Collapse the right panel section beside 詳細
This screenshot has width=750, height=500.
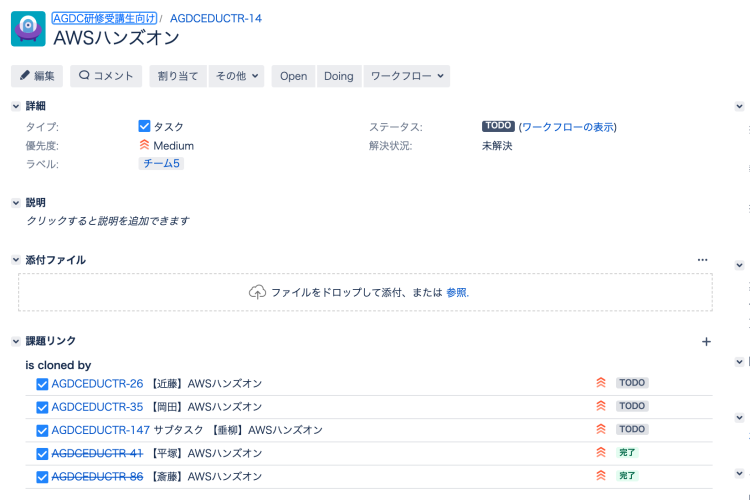click(x=739, y=106)
